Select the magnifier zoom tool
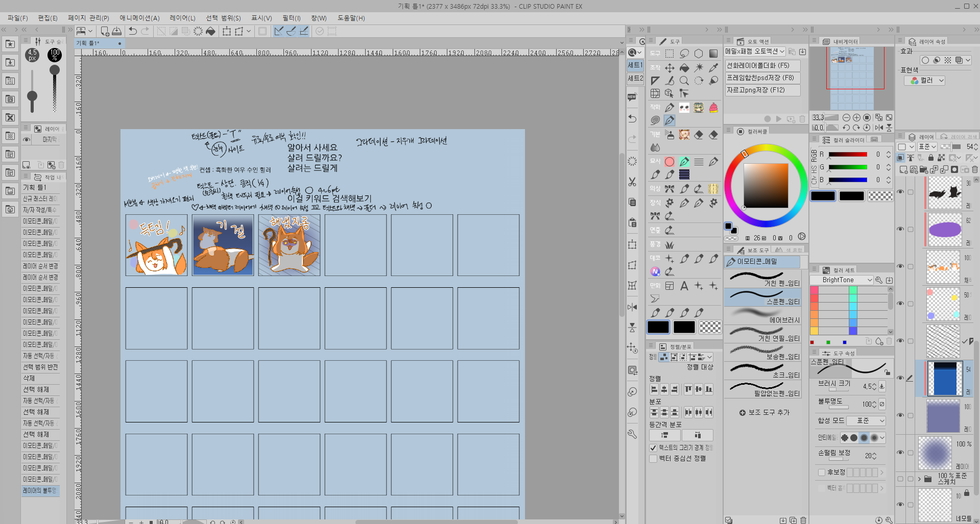Screen dimensions: 980x524 point(684,81)
